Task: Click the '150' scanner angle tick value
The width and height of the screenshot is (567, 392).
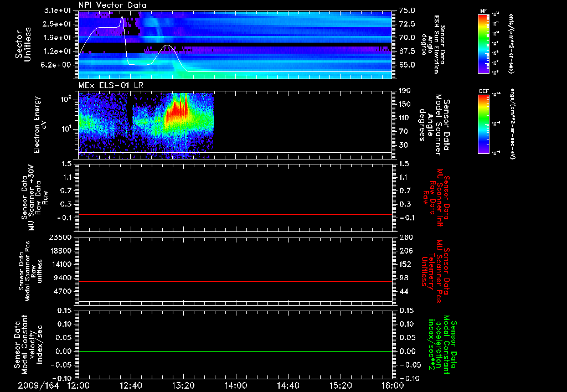Action: coord(405,105)
